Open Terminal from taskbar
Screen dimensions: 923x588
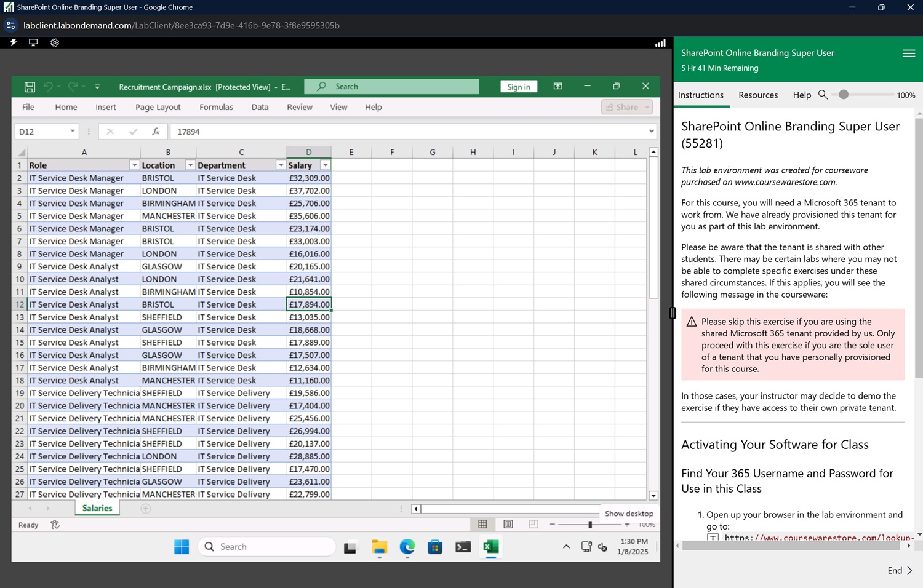click(463, 547)
